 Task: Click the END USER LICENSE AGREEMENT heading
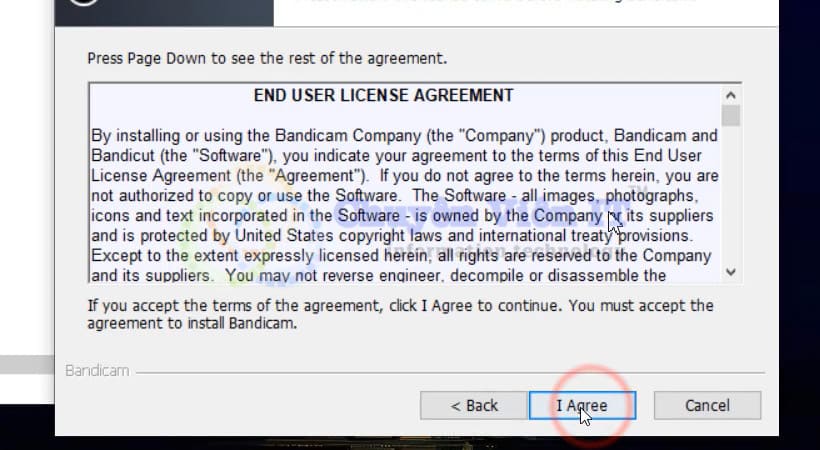click(383, 96)
